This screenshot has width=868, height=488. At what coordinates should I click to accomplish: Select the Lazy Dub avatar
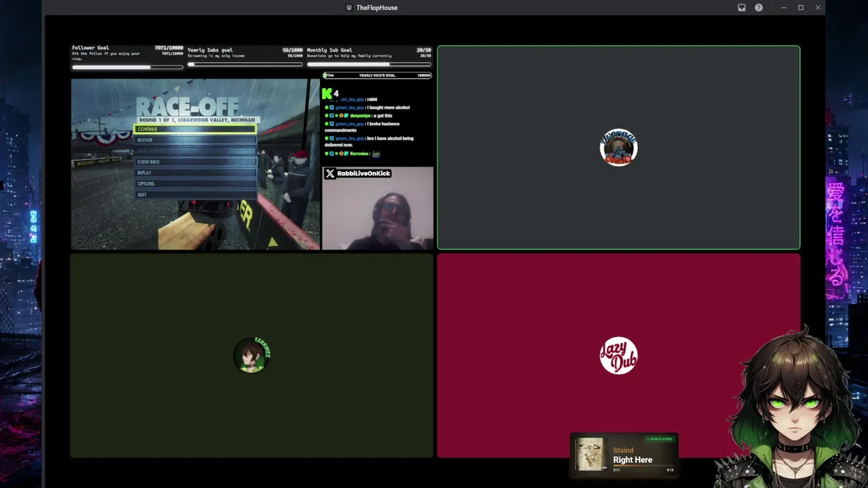618,355
